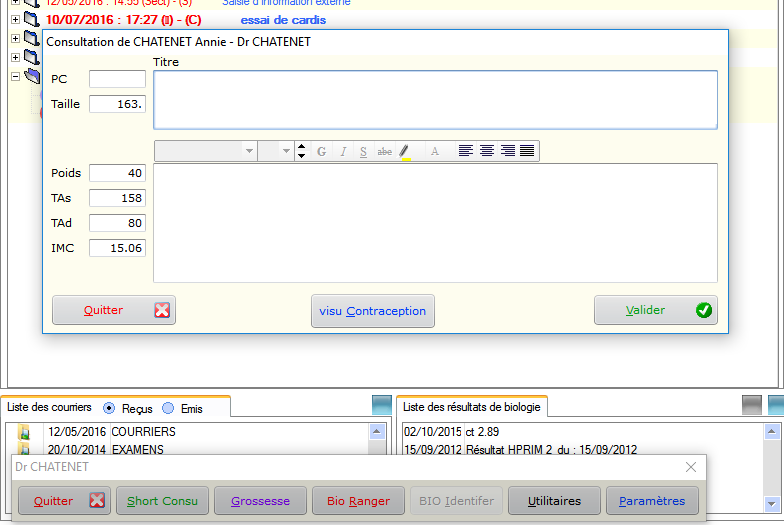Click the Paramètres button
This screenshot has height=525, width=784.
click(x=652, y=500)
